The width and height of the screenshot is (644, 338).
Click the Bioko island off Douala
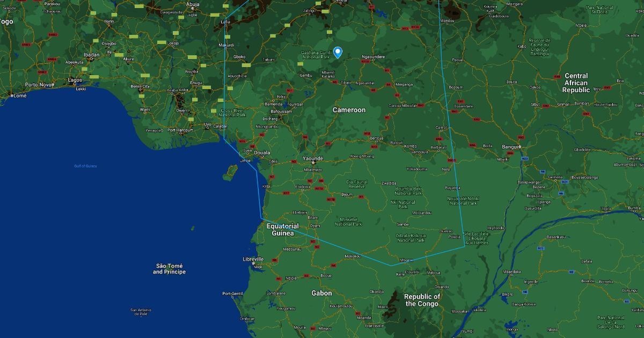click(x=232, y=172)
